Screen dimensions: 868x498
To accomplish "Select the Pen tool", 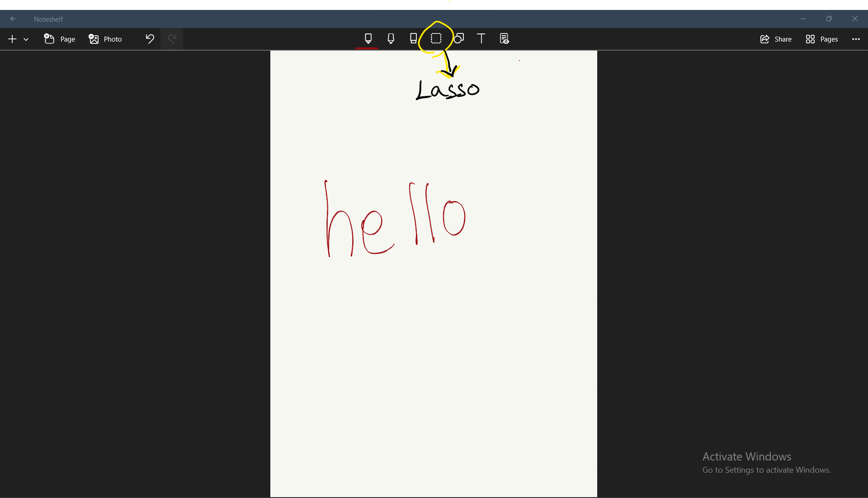I will [368, 38].
